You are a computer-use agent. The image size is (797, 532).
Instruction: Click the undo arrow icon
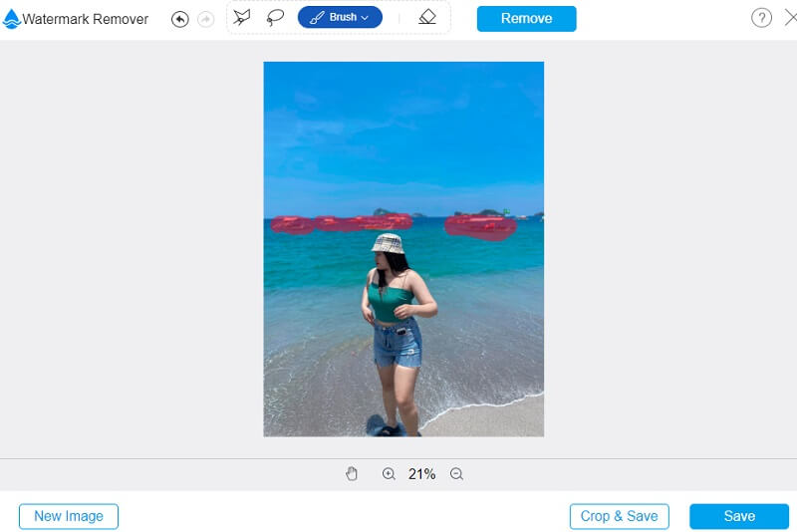[179, 19]
